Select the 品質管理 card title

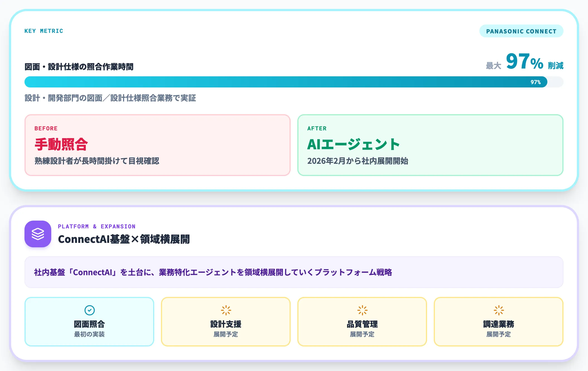coord(362,324)
